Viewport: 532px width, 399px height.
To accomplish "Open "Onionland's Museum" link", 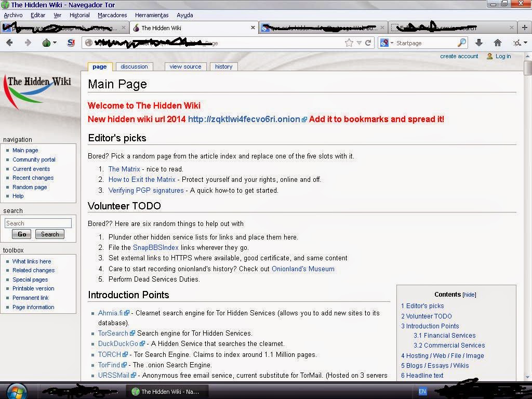I will click(x=303, y=269).
